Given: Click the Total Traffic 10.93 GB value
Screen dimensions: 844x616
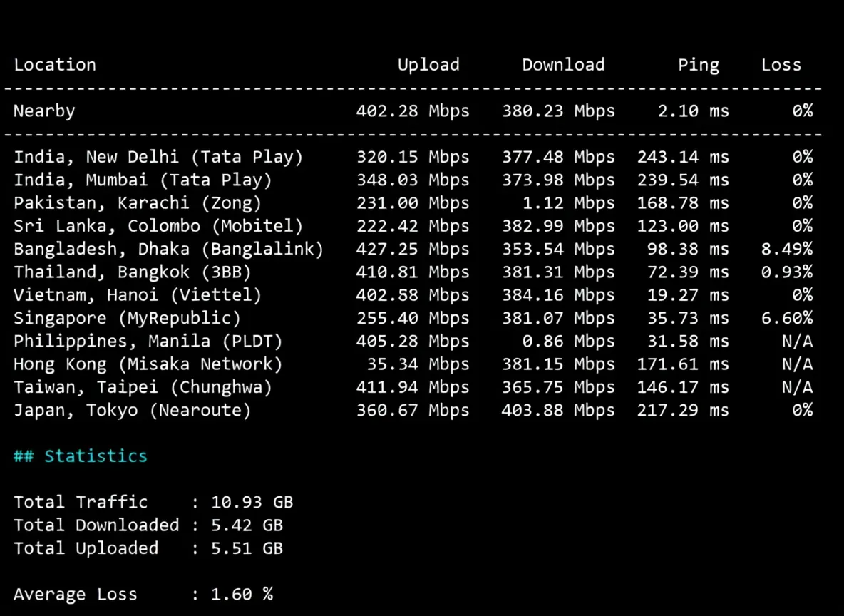Looking at the screenshot, I should pos(252,503).
